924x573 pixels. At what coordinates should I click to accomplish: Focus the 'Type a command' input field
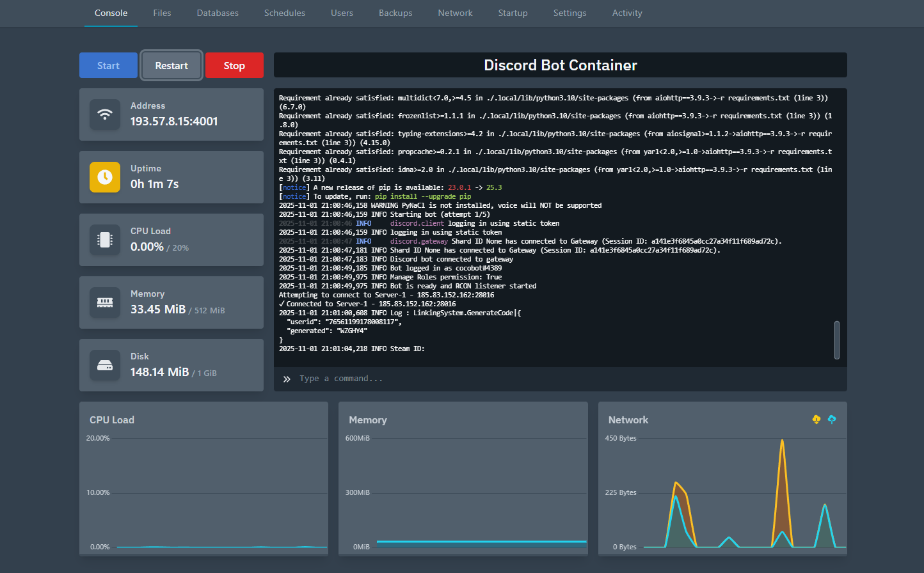point(563,379)
